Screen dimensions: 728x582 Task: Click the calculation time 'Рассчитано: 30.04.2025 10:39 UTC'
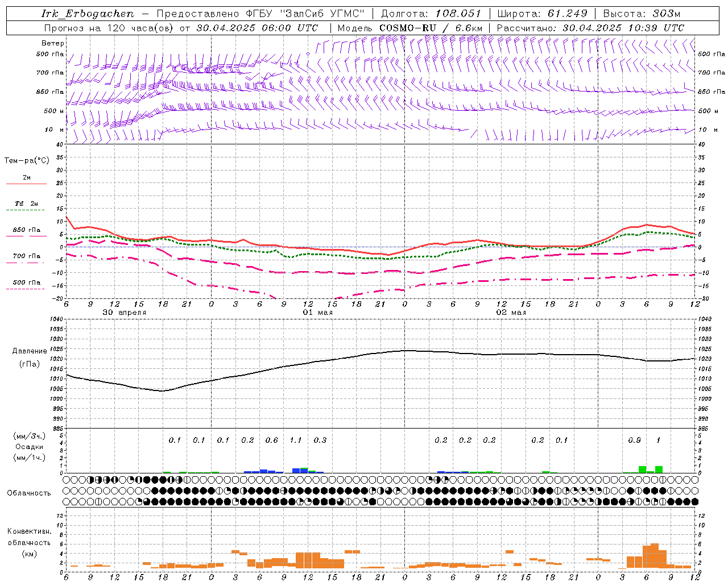(x=590, y=28)
